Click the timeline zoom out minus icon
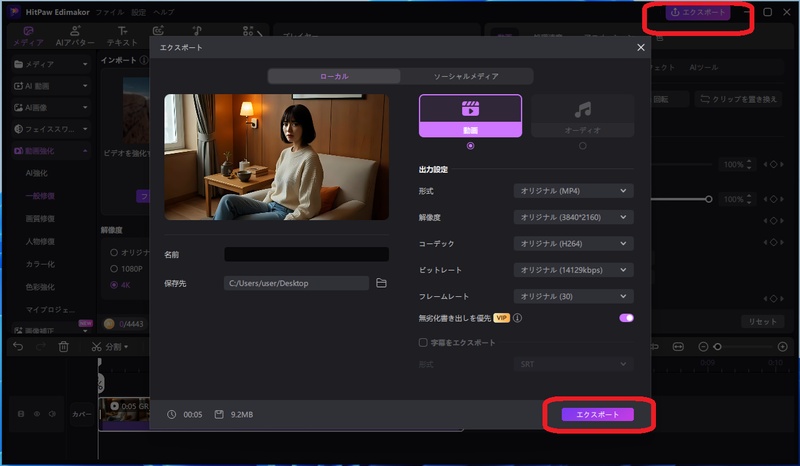The image size is (800, 466). (x=703, y=347)
